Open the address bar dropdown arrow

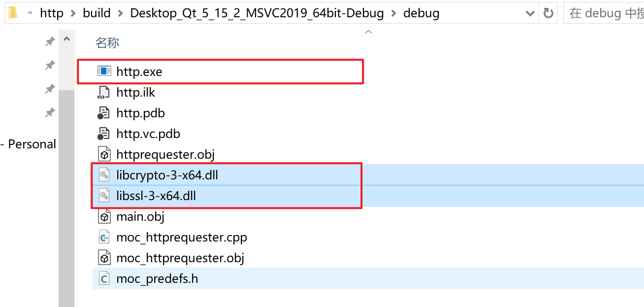pyautogui.click(x=530, y=13)
